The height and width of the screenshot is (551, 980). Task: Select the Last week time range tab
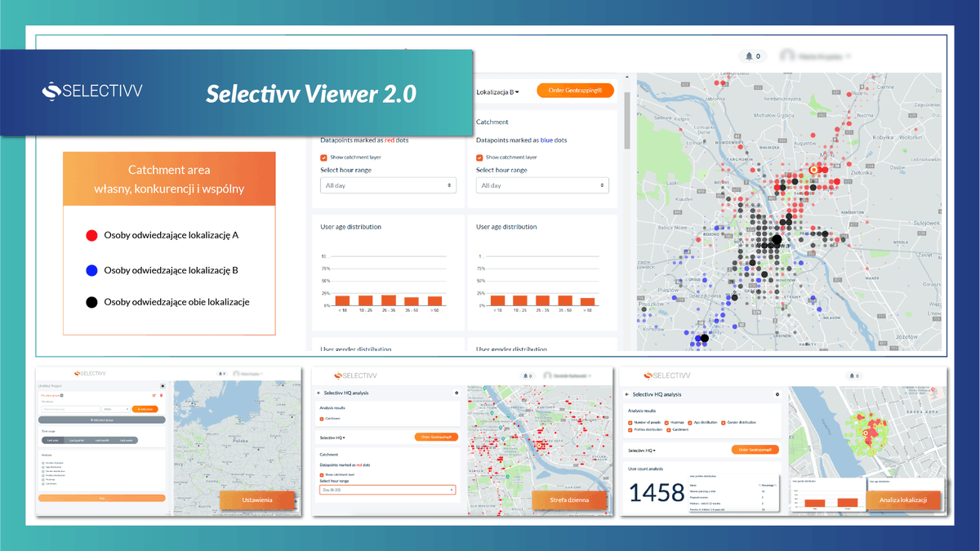[127, 441]
